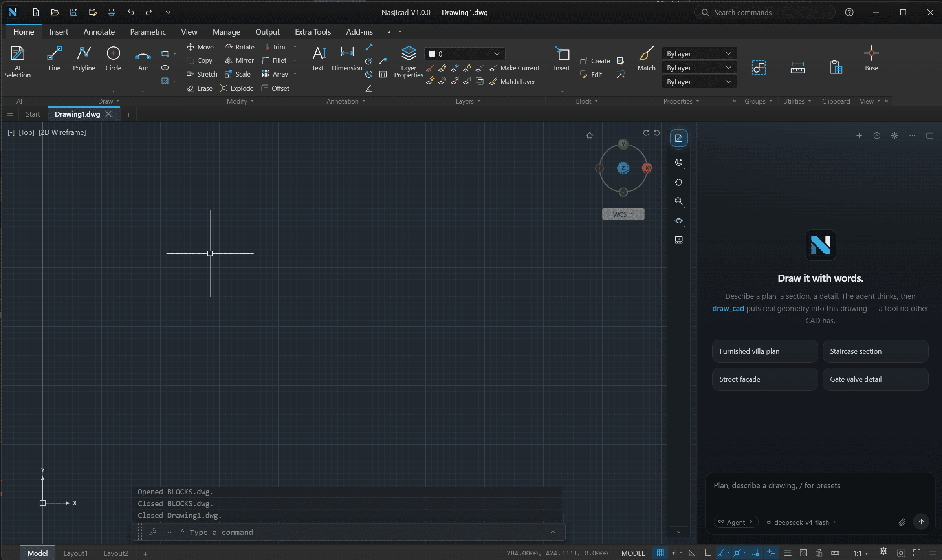Viewport: 942px width, 560px height.
Task: Open the AI Selection tool
Action: coord(17,62)
